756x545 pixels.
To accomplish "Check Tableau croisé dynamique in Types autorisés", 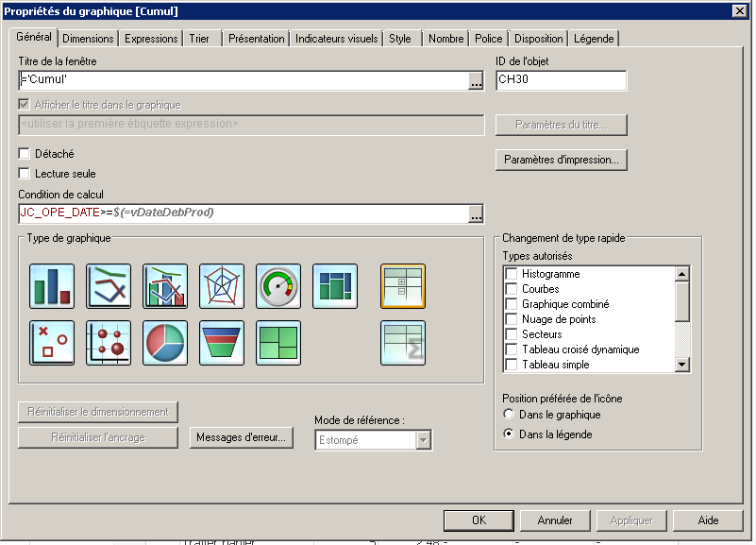I will pyautogui.click(x=512, y=349).
